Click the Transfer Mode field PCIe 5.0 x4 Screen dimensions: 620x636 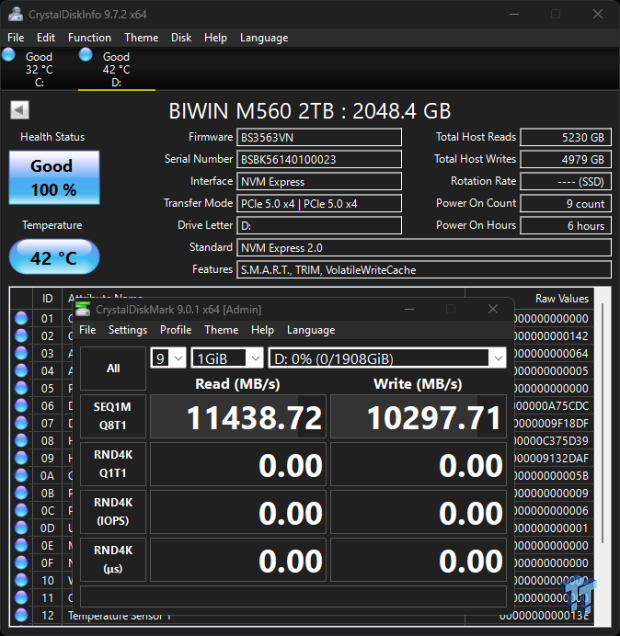click(x=319, y=204)
